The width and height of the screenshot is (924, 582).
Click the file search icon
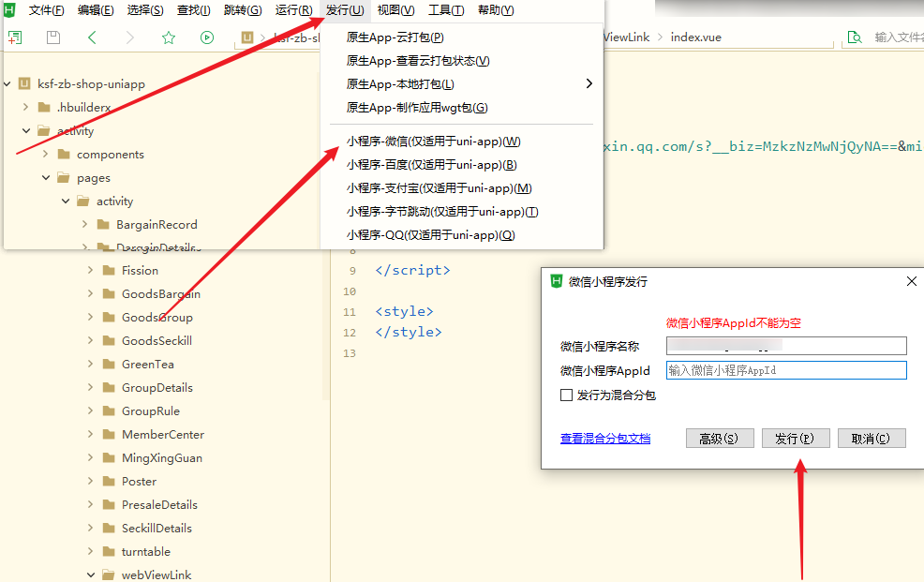pyautogui.click(x=855, y=37)
